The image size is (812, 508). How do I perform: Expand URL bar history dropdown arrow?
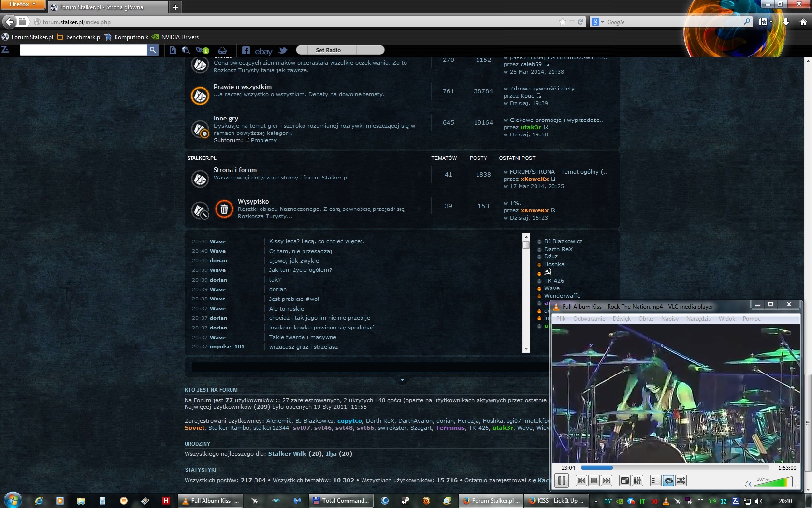[572, 22]
